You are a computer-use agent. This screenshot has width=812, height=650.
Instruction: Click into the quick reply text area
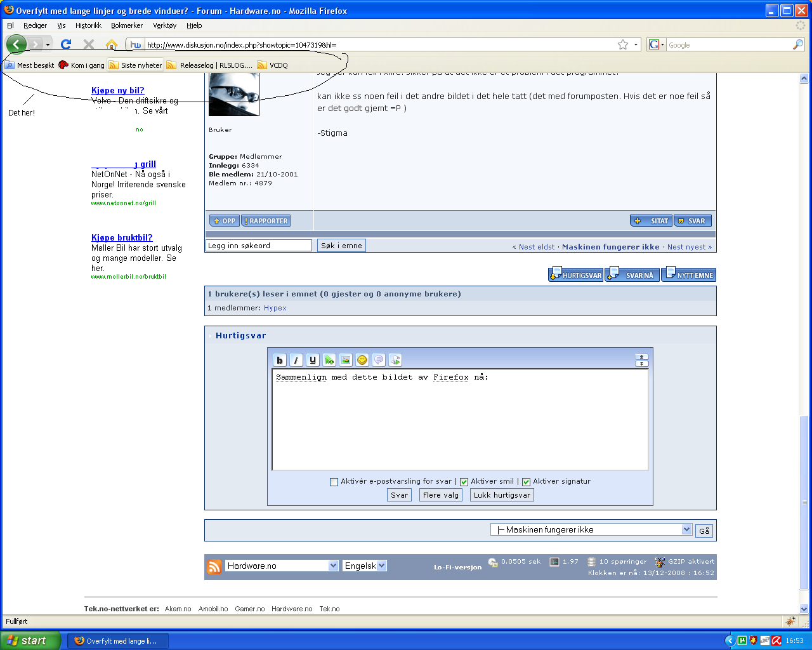tap(460, 420)
